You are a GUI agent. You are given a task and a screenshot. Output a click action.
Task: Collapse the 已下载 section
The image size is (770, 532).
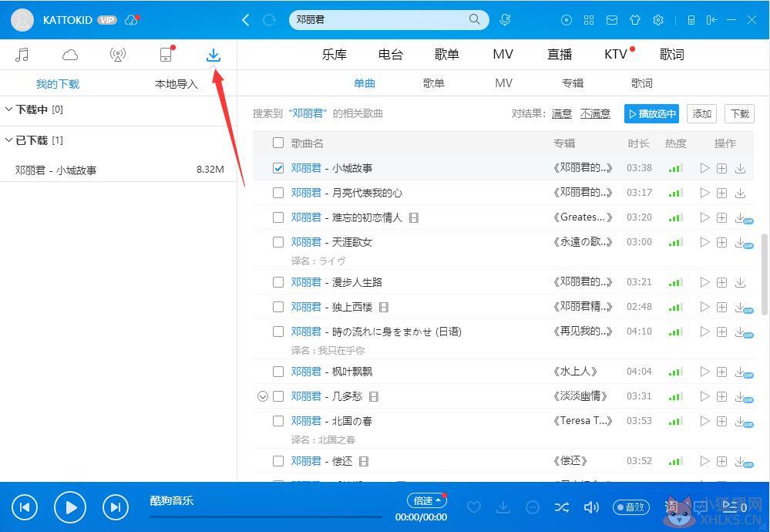(x=8, y=140)
